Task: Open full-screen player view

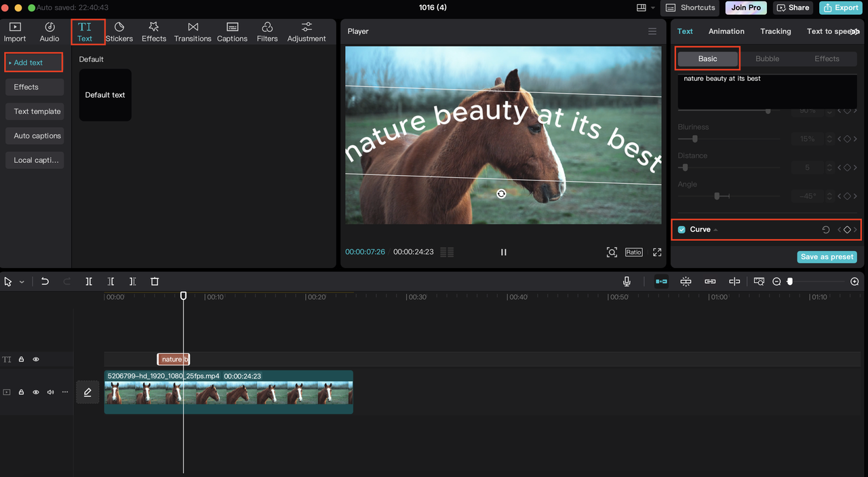Action: pyautogui.click(x=657, y=252)
